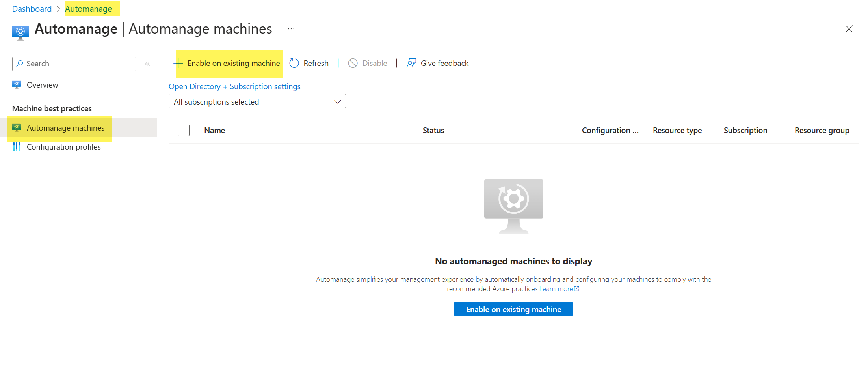Click the Overview monitor icon
The width and height of the screenshot is (868, 374).
[17, 85]
